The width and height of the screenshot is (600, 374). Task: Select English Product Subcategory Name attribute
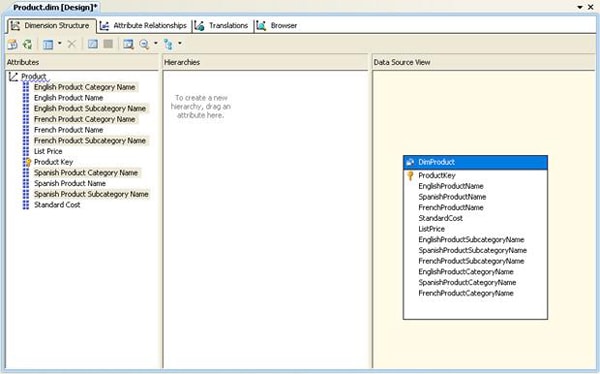tap(90, 109)
